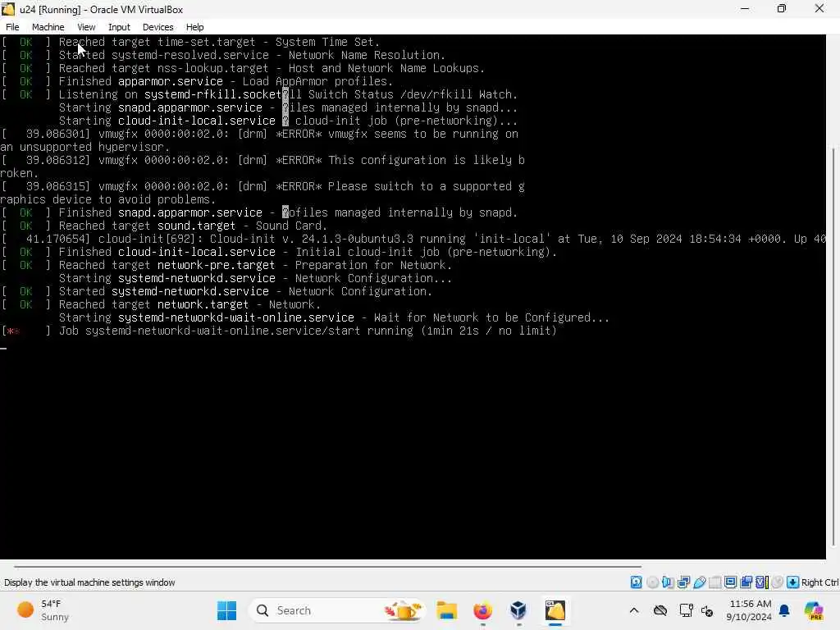Click the status bar text 'Display the virtual machine settings window'
This screenshot has height=630, width=840.
[89, 582]
